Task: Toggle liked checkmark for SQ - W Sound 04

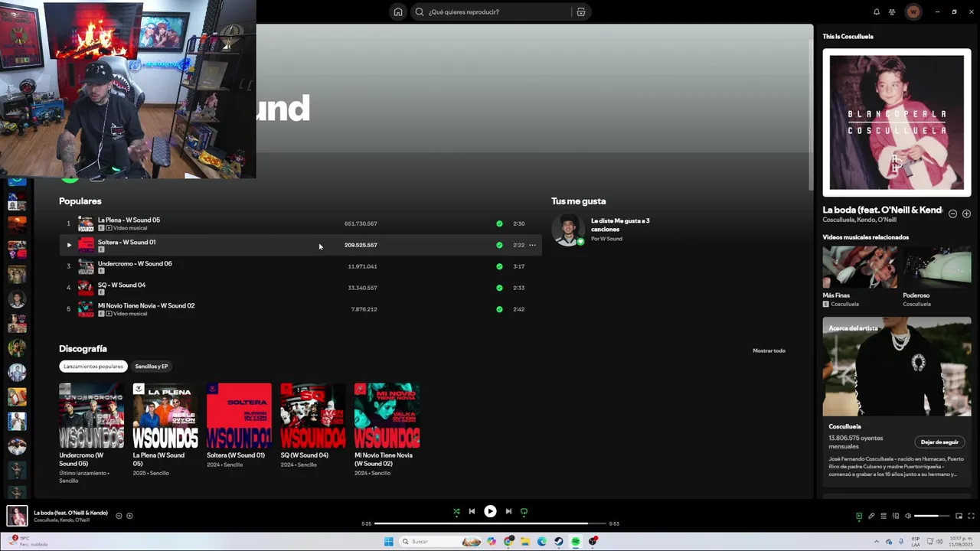Action: pos(499,288)
